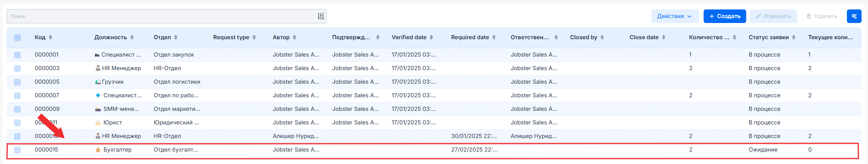Open the blue settings gear button

pos(854,16)
